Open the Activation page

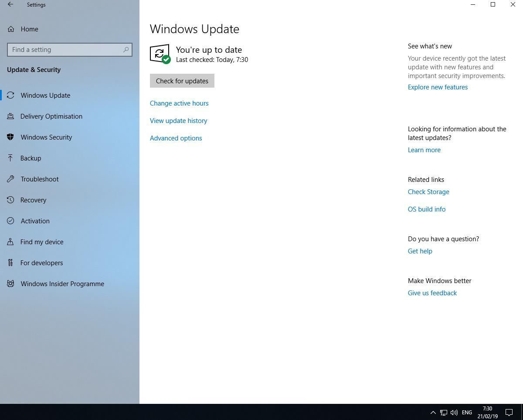(35, 221)
